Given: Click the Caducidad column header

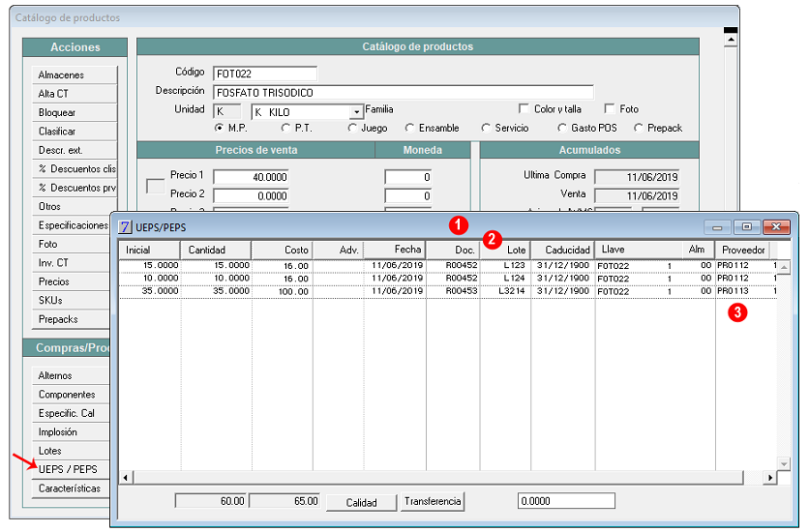Looking at the screenshot, I should (x=562, y=250).
